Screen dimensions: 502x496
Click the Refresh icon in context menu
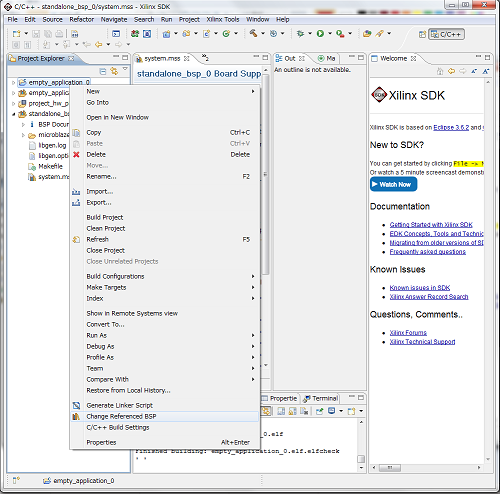click(76, 240)
